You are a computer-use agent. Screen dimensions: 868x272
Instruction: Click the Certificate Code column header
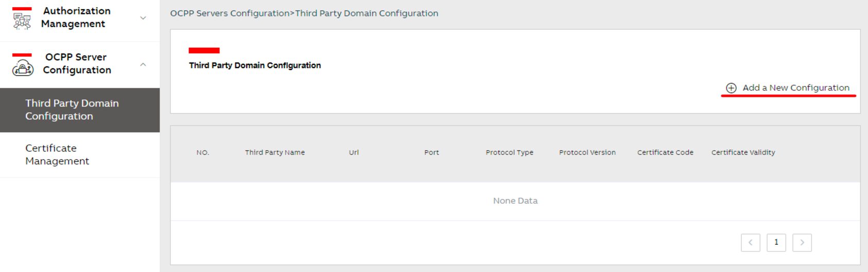pos(665,152)
